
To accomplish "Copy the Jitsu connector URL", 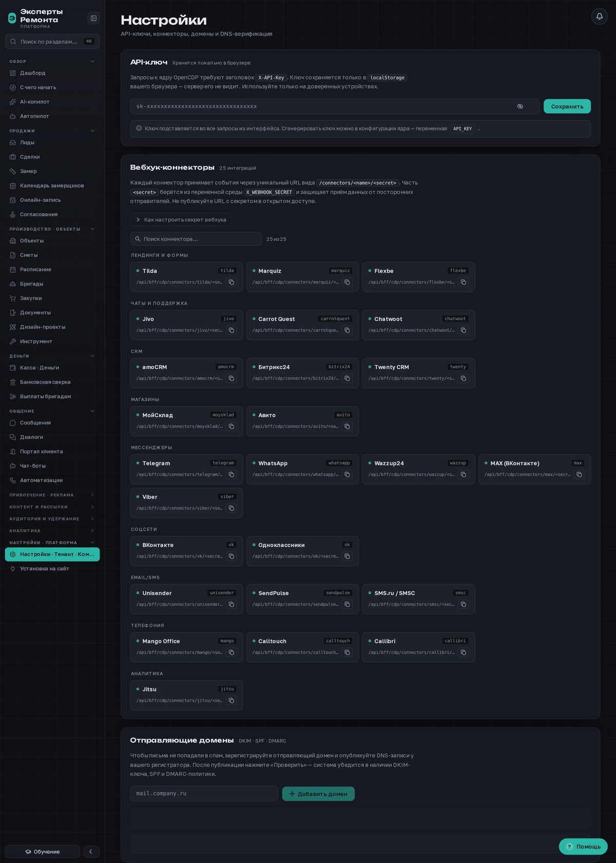I will tap(232, 701).
